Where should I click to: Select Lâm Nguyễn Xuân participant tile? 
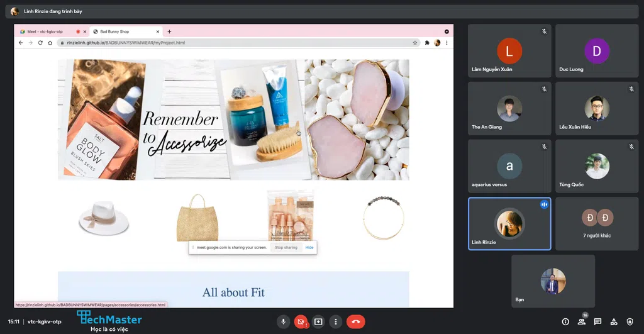[x=509, y=50]
